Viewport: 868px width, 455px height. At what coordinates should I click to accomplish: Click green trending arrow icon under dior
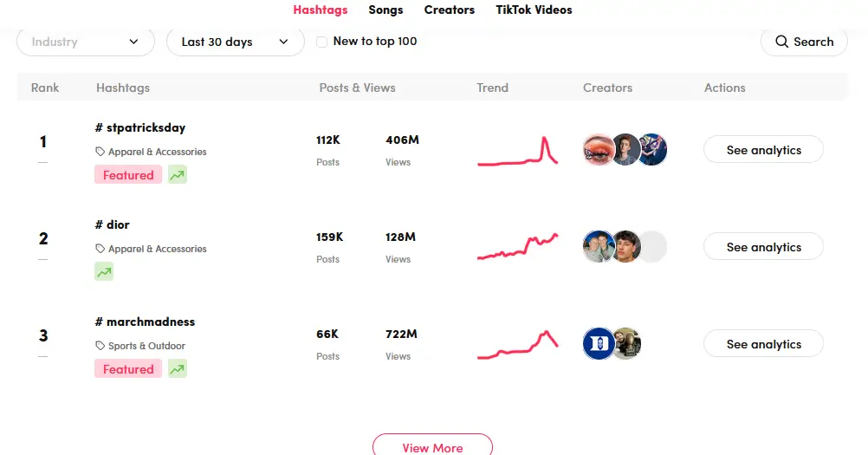[104, 272]
